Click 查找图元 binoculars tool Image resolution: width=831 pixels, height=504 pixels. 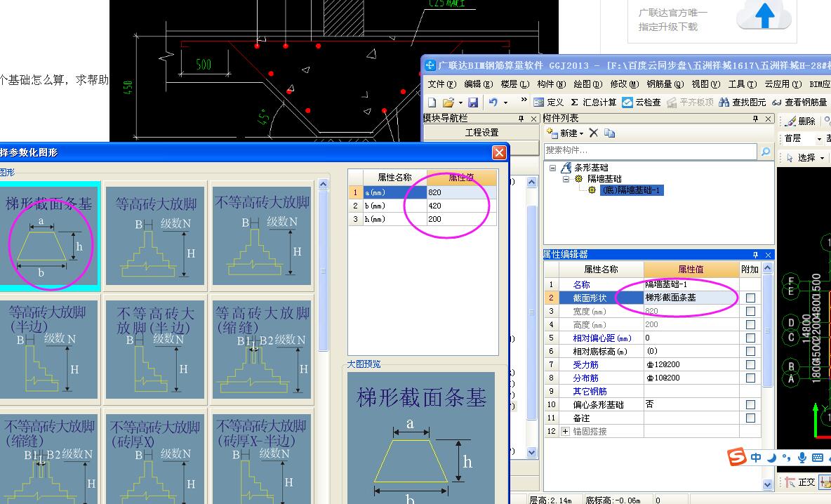[743, 102]
